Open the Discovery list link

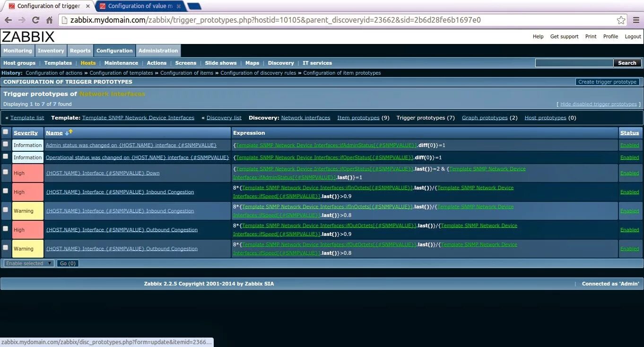[x=224, y=118]
